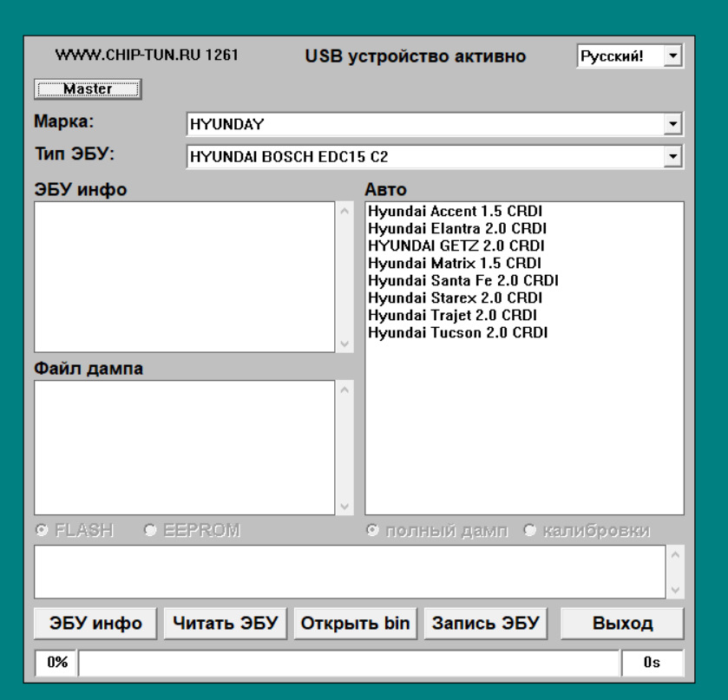Click the HYUNDAY value in Марка field
This screenshot has height=700, width=728.
point(227,124)
